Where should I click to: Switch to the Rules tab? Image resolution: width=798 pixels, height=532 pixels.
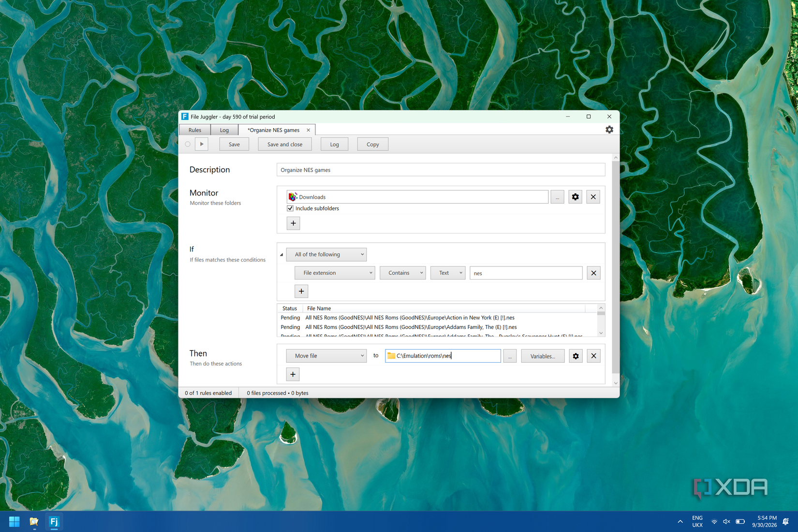click(x=195, y=130)
